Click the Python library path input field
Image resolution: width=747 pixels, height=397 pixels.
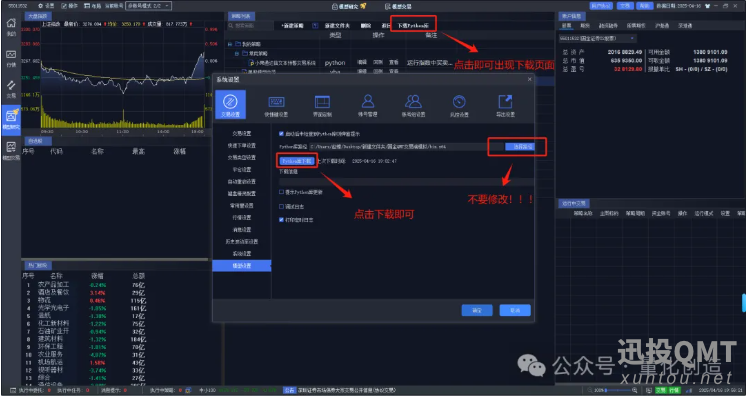click(406, 147)
